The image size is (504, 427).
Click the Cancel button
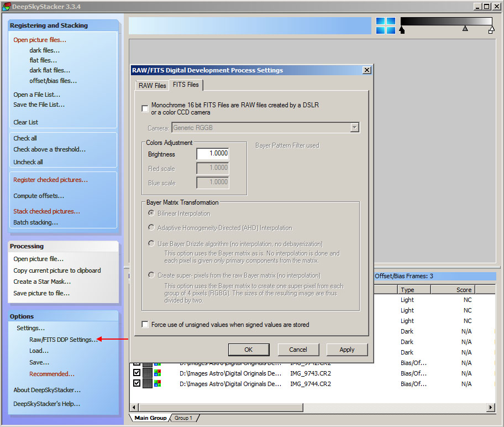pos(298,350)
